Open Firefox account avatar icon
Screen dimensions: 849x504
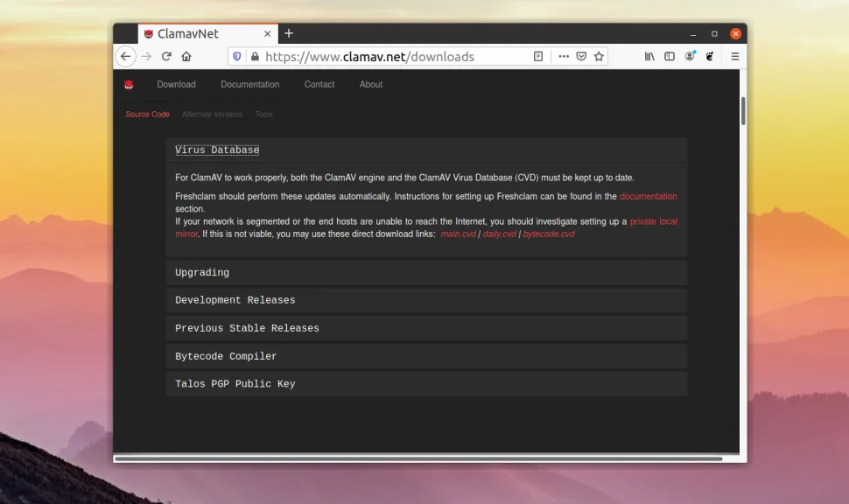tap(690, 56)
